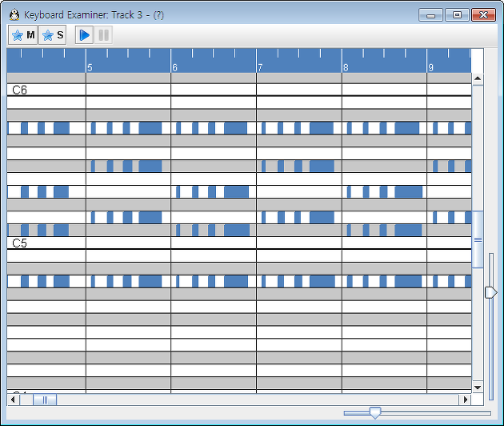Click measure 6 marker on the timeline ruler
Screen dimensions: 504x426
point(174,67)
